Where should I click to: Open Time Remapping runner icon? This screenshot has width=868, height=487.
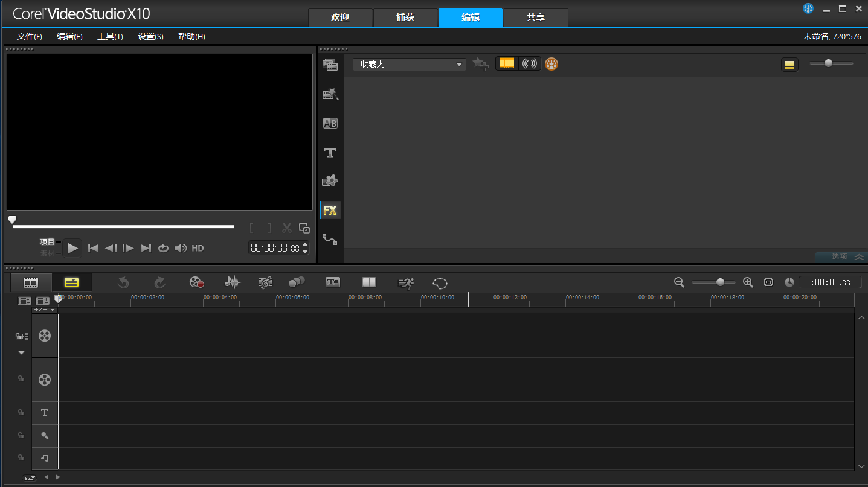pos(406,282)
